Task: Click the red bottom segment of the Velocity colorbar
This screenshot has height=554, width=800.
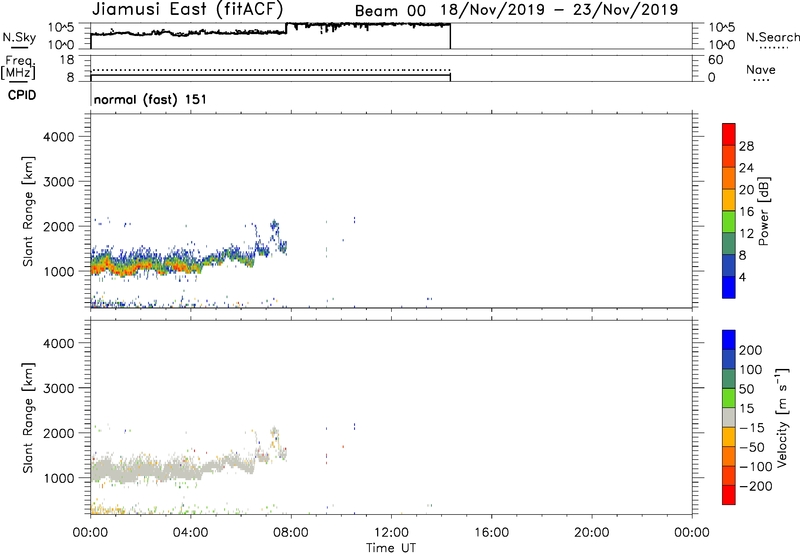Action: (729, 495)
